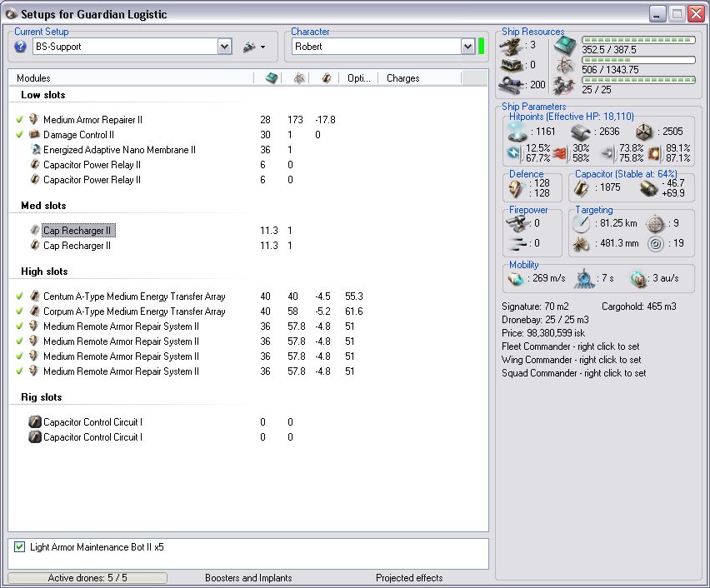The image size is (710, 588).
Task: Click the blue help question mark icon
Action: [20, 46]
